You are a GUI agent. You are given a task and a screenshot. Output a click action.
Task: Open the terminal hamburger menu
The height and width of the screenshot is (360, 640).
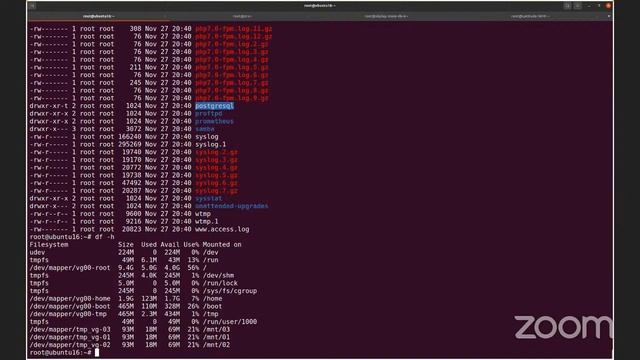coord(578,6)
